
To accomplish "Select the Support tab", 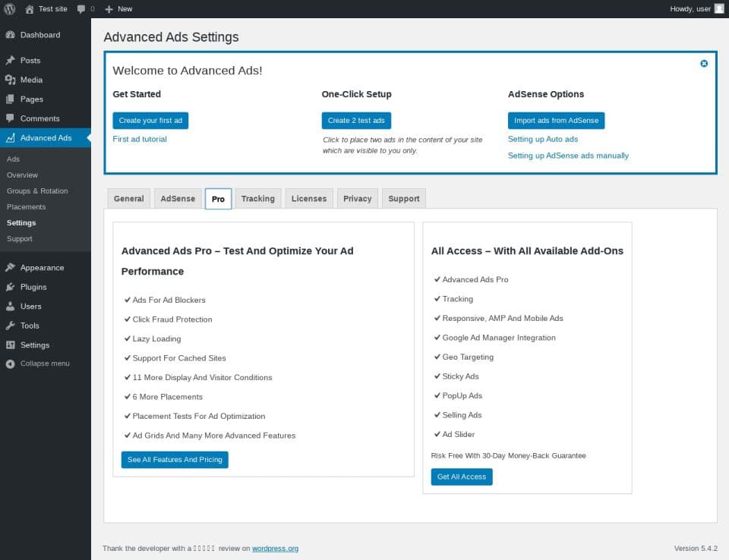I will click(x=404, y=199).
